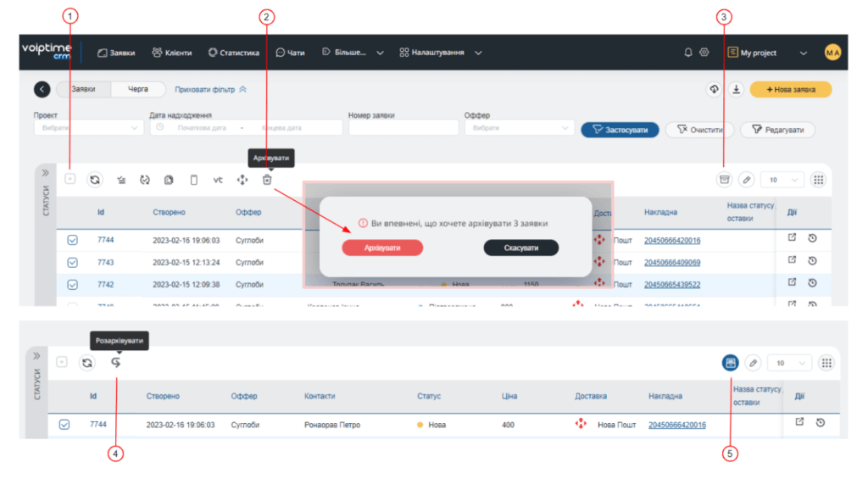Viewport: 868px width, 479px height.
Task: Click history clock icon in invoice 20450665439522 row
Action: point(812,283)
